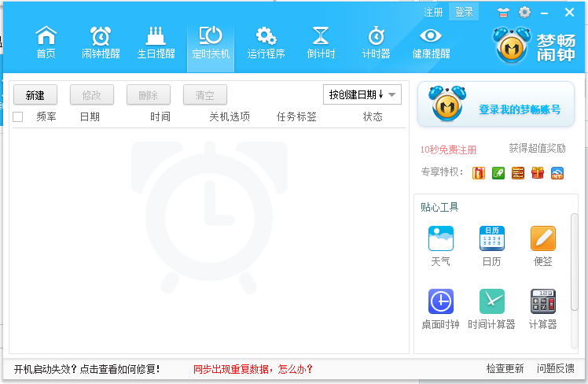Click the orange calendar-grid privilege icon
Image resolution: width=588 pixels, height=384 pixels.
tap(518, 173)
